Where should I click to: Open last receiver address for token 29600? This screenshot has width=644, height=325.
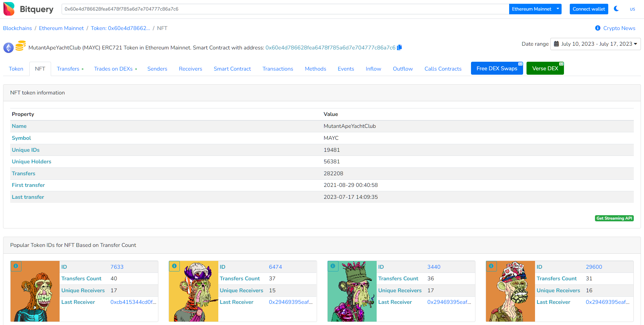[608, 302]
